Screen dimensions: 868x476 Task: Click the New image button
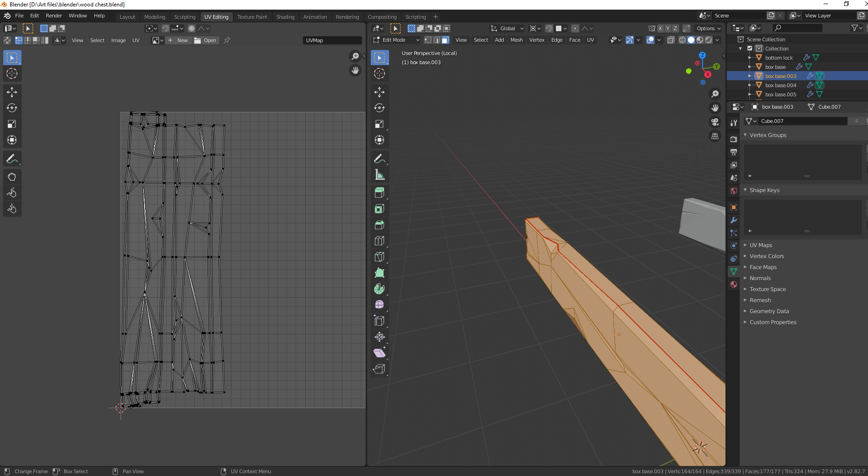pos(178,40)
